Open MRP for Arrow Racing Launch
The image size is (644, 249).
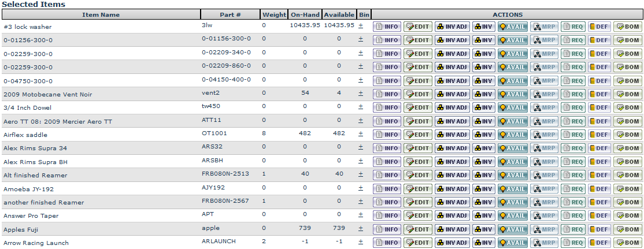point(544,243)
